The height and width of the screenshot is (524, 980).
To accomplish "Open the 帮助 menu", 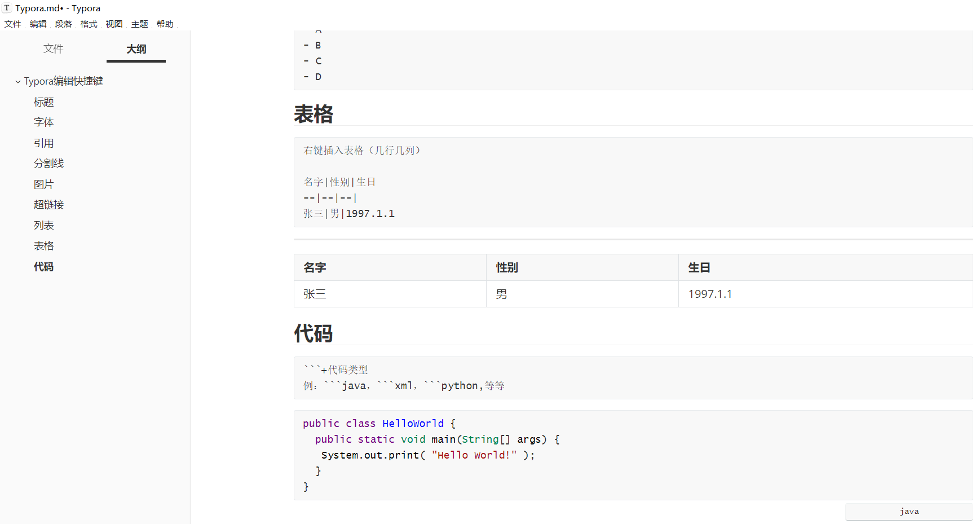I will point(165,24).
